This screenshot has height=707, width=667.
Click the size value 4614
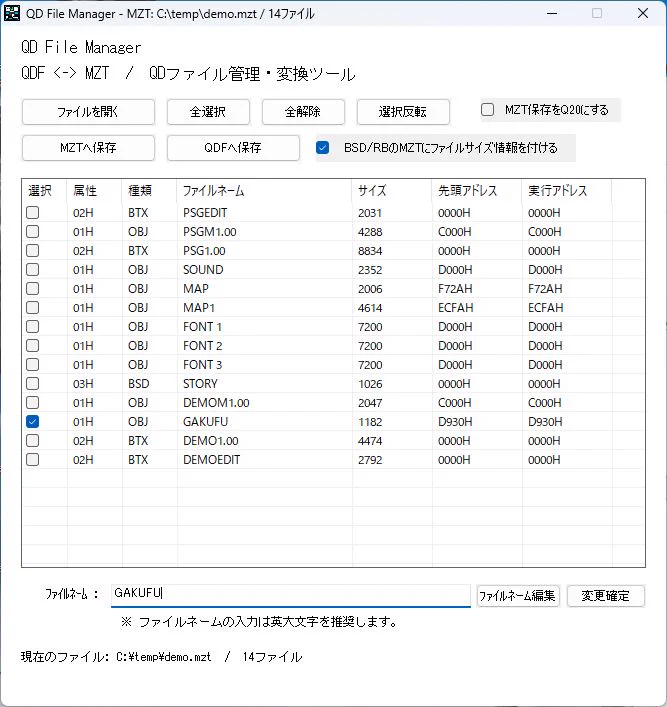click(370, 308)
